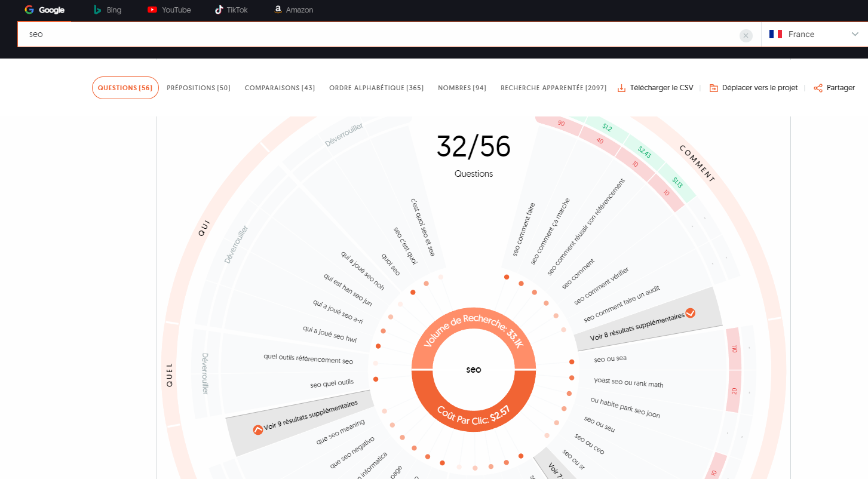This screenshot has width=868, height=479.
Task: Click Déverrouiller in the QUI section
Action: coord(235,244)
